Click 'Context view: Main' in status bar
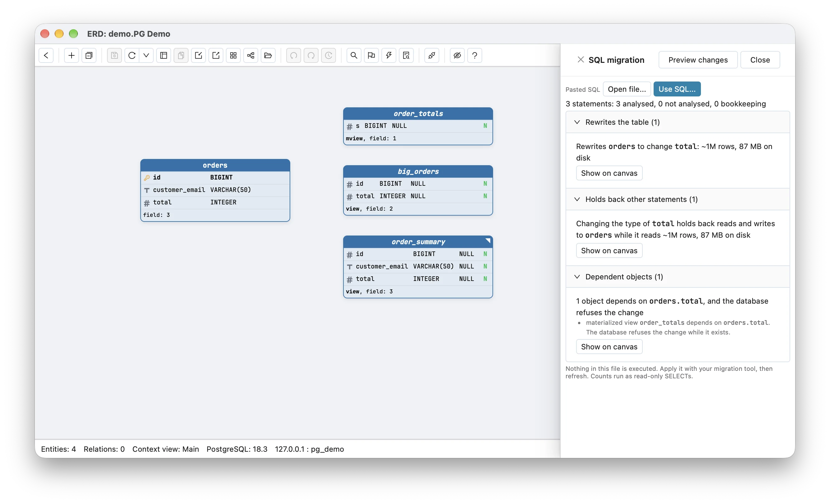 point(166,449)
